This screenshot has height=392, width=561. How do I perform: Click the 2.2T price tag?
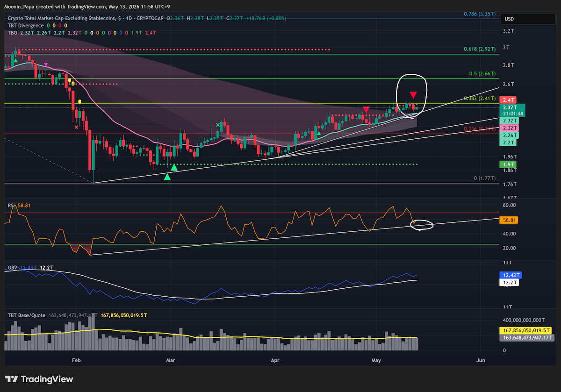click(507, 142)
